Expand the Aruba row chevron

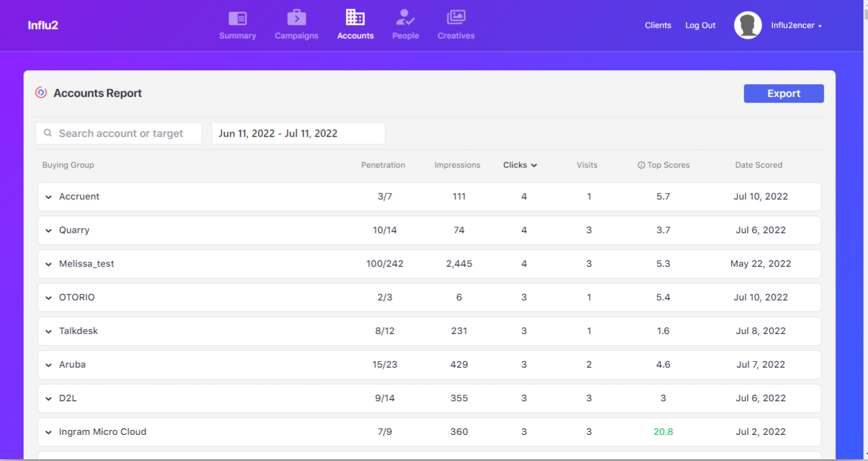49,365
